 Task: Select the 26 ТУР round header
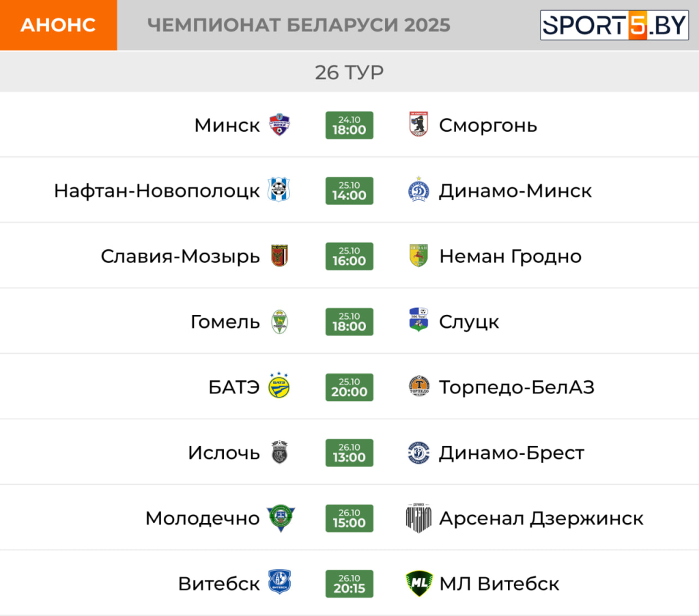pyautogui.click(x=349, y=72)
